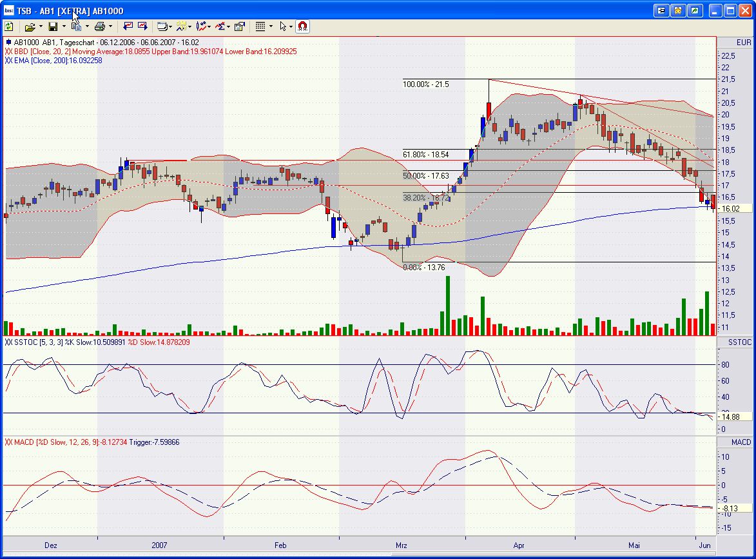Click the Fibonacci 0.00% - 13.76 label
The width and height of the screenshot is (756, 559).
(424, 267)
